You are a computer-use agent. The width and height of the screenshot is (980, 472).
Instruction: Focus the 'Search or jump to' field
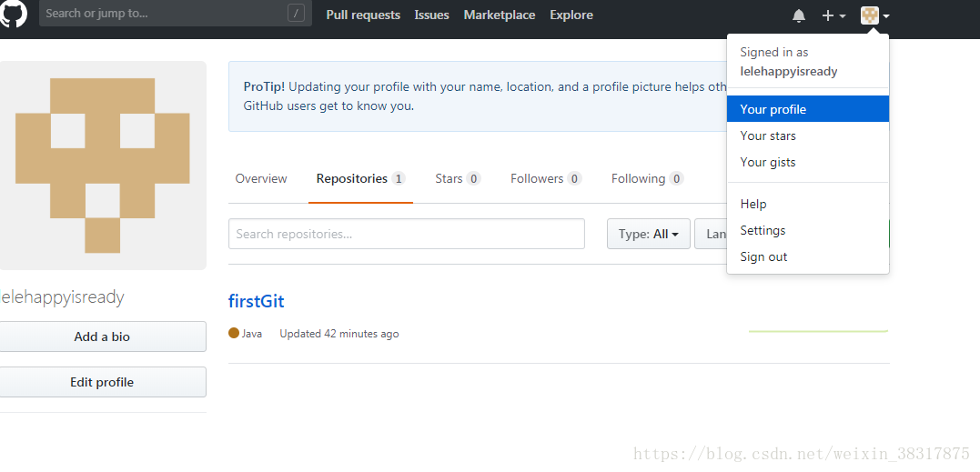(176, 13)
